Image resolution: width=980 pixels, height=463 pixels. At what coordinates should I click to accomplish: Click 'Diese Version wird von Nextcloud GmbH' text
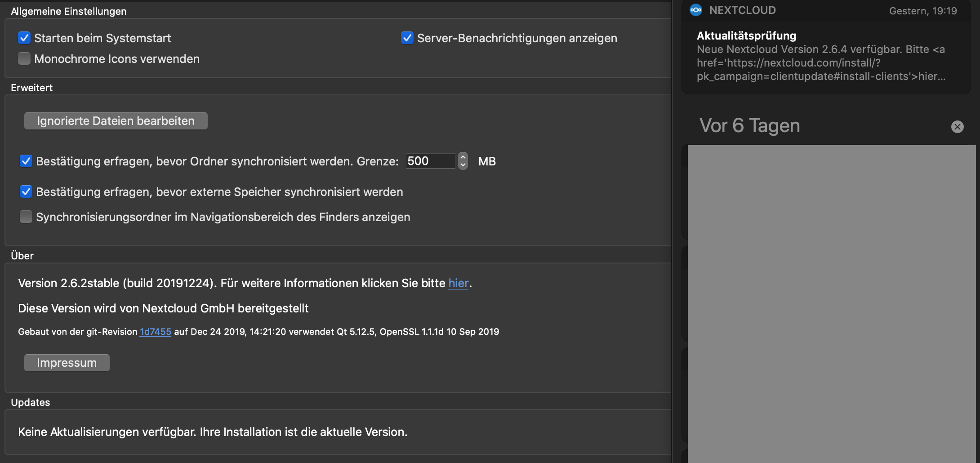[x=163, y=308]
